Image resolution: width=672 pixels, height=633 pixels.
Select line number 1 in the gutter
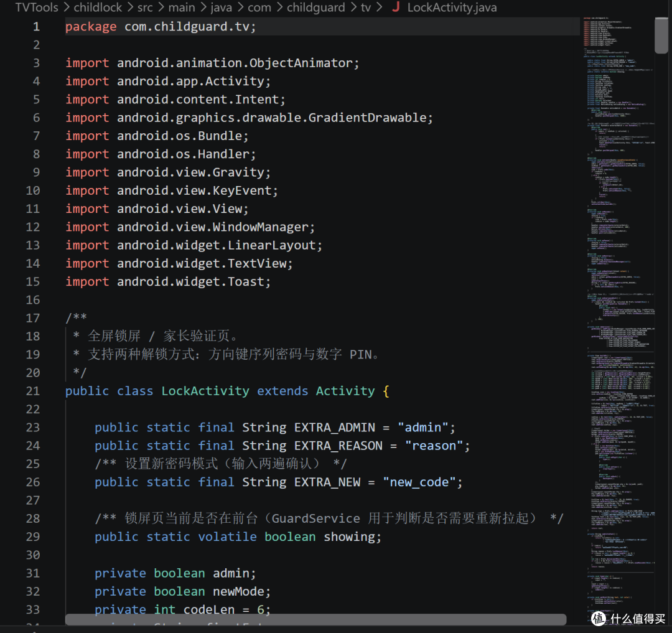pos(37,27)
